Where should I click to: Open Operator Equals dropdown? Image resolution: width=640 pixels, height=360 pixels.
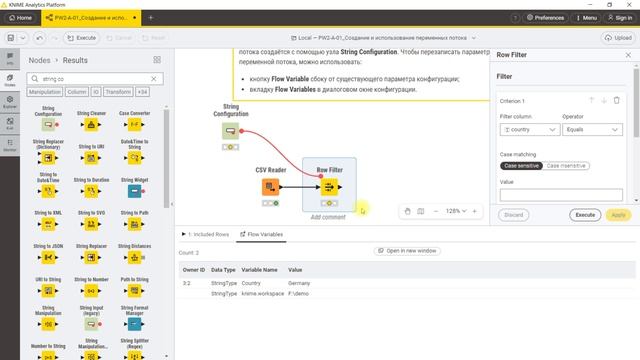[592, 130]
